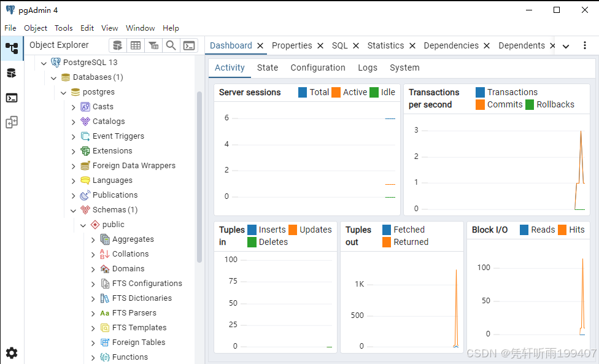Open the Object Explorer sidebar icon
The width and height of the screenshot is (599, 364).
tap(12, 48)
